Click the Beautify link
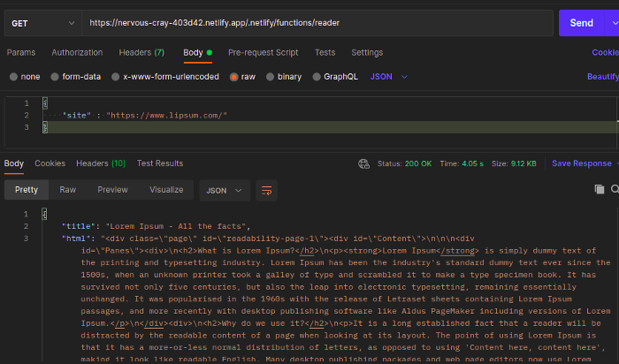619x364 pixels. (x=603, y=77)
